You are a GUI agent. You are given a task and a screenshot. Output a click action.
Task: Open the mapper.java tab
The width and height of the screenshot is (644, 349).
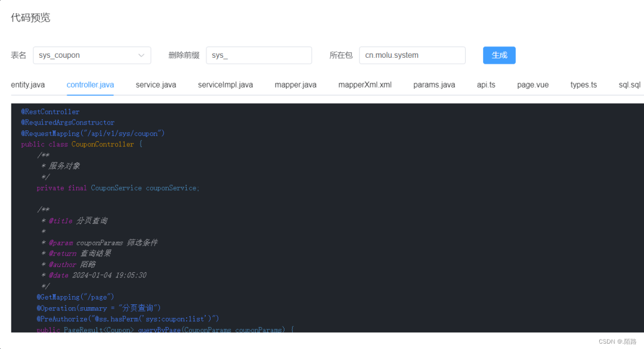[296, 85]
